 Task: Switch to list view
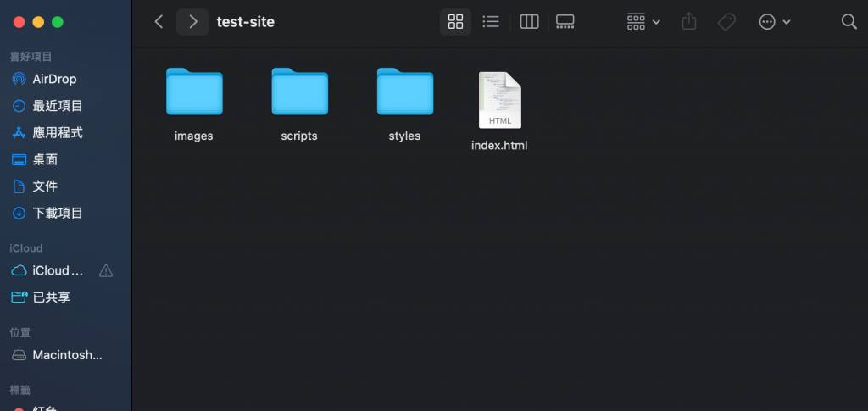(x=491, y=21)
